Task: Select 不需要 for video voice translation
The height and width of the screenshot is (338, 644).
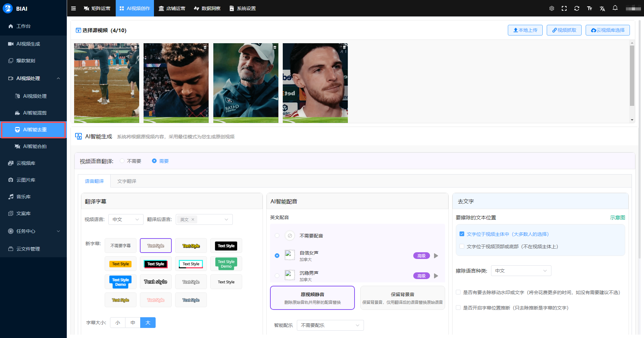Action: (122, 161)
